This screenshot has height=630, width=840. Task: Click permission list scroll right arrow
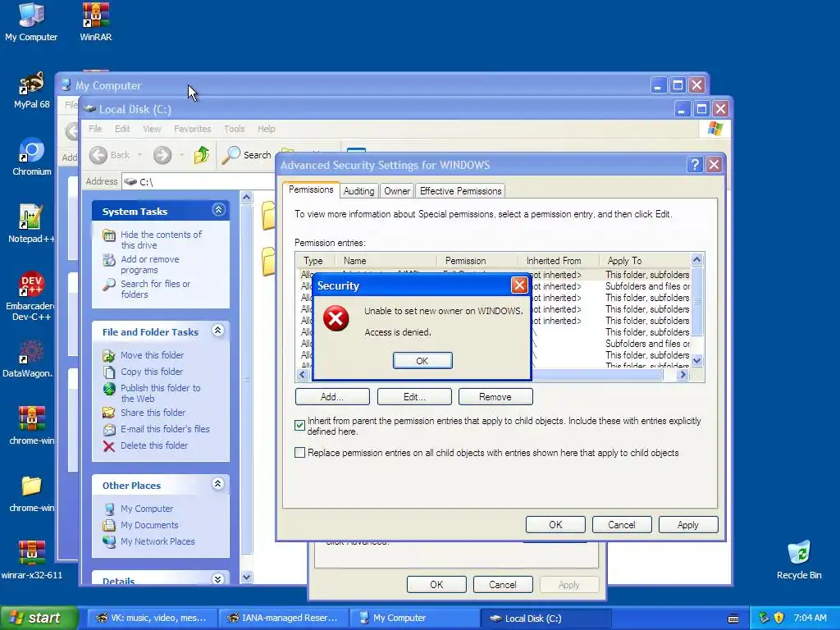click(682, 375)
